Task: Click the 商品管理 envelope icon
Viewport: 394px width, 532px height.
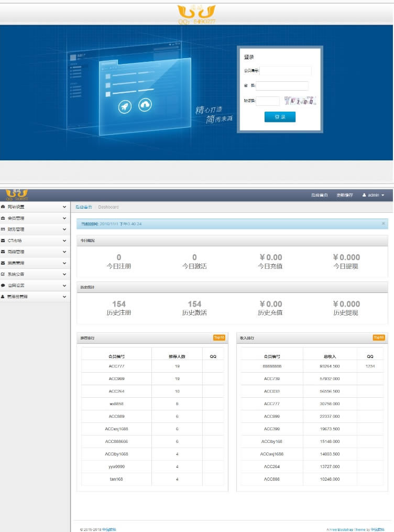Action: tap(3, 252)
